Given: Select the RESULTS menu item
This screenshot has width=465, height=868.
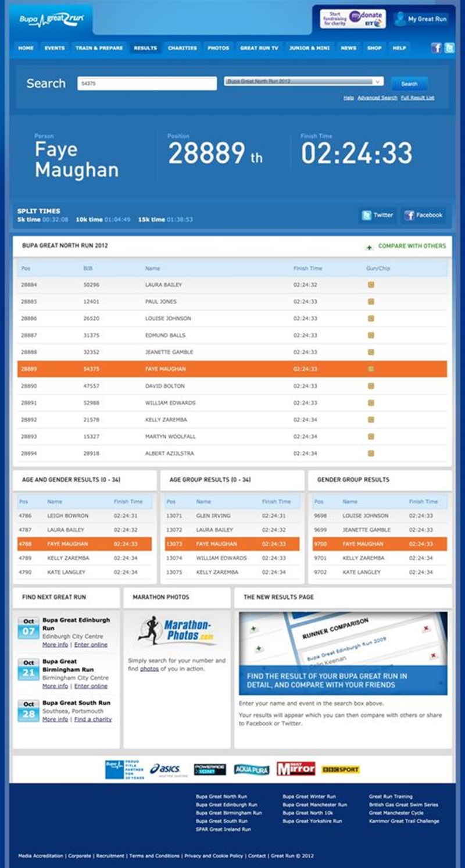Looking at the screenshot, I should (x=145, y=48).
